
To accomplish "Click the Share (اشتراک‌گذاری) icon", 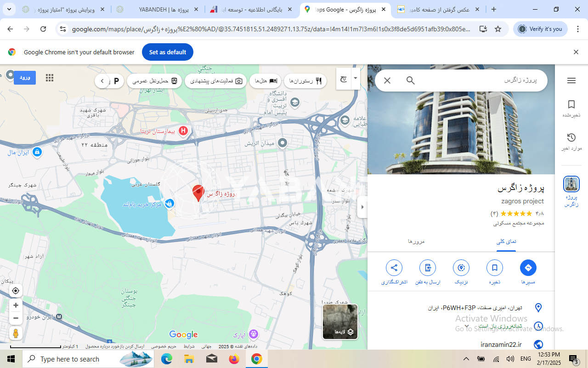I will pyautogui.click(x=394, y=268).
